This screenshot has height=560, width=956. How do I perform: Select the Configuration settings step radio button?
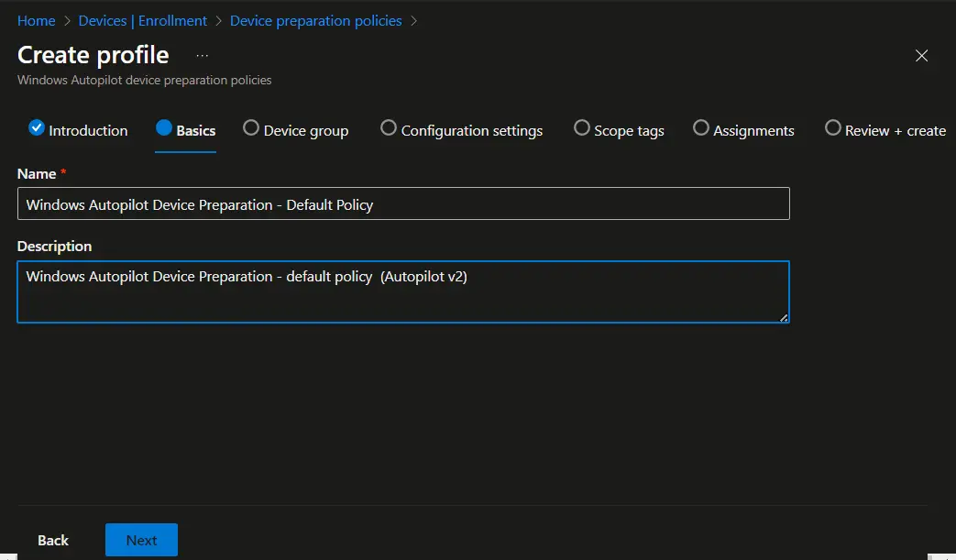click(x=389, y=128)
